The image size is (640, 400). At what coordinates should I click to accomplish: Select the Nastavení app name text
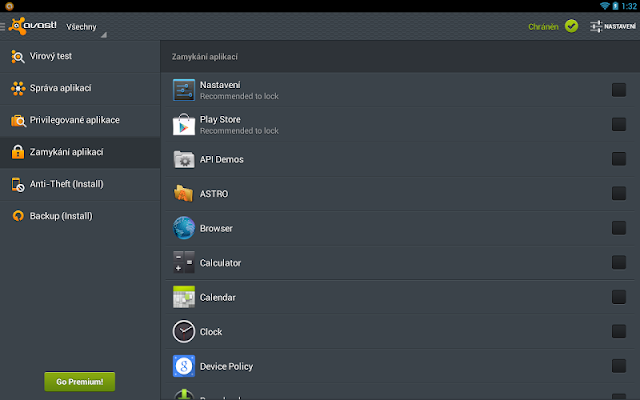[220, 85]
